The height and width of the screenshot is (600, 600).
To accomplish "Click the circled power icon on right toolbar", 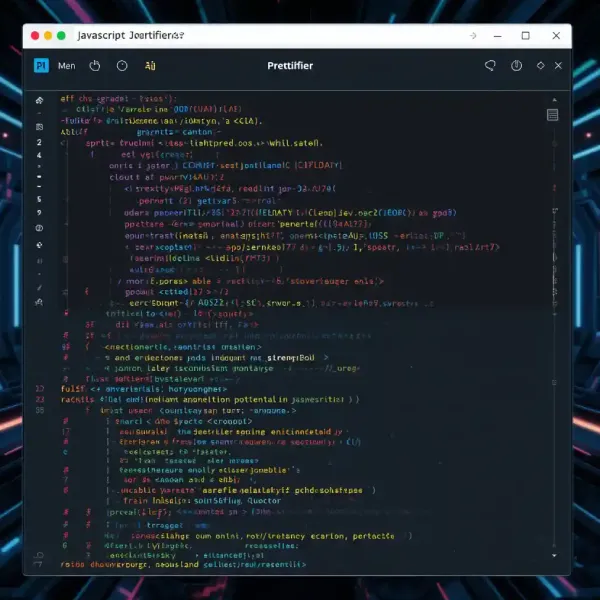I will pyautogui.click(x=517, y=66).
